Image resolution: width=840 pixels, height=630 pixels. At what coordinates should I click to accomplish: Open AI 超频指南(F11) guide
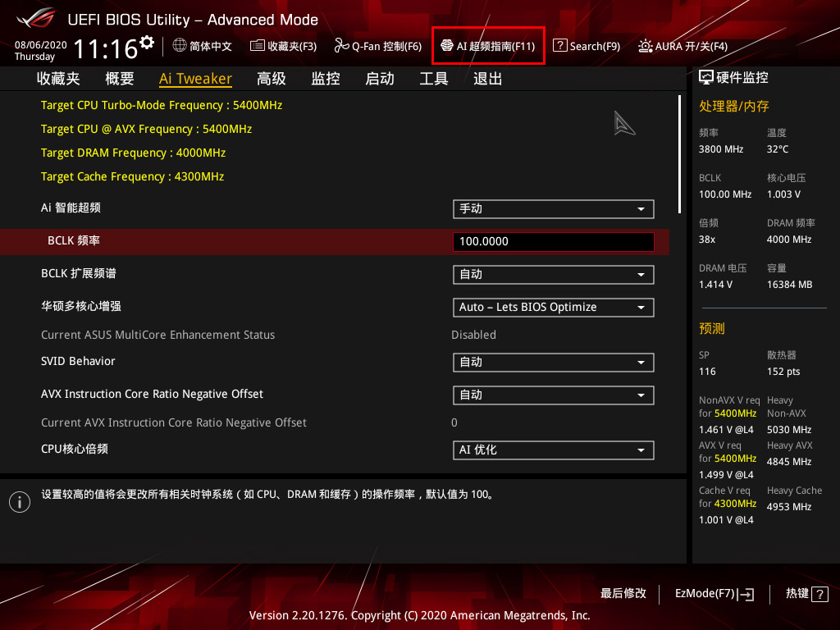click(x=488, y=46)
